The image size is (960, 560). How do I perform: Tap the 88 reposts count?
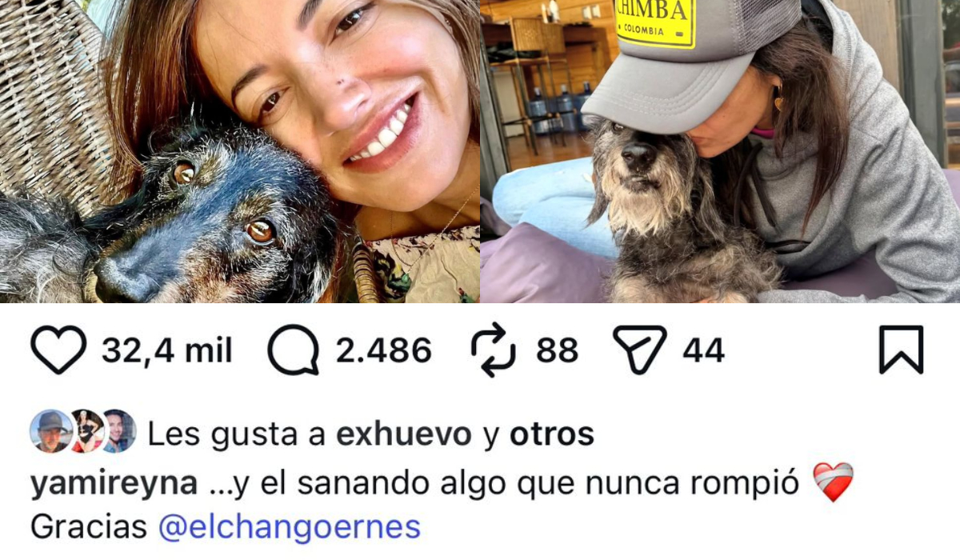(558, 350)
